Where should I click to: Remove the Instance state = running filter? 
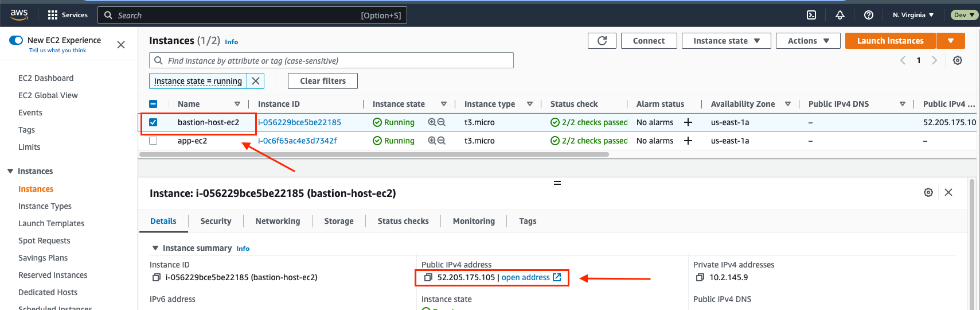pyautogui.click(x=256, y=81)
